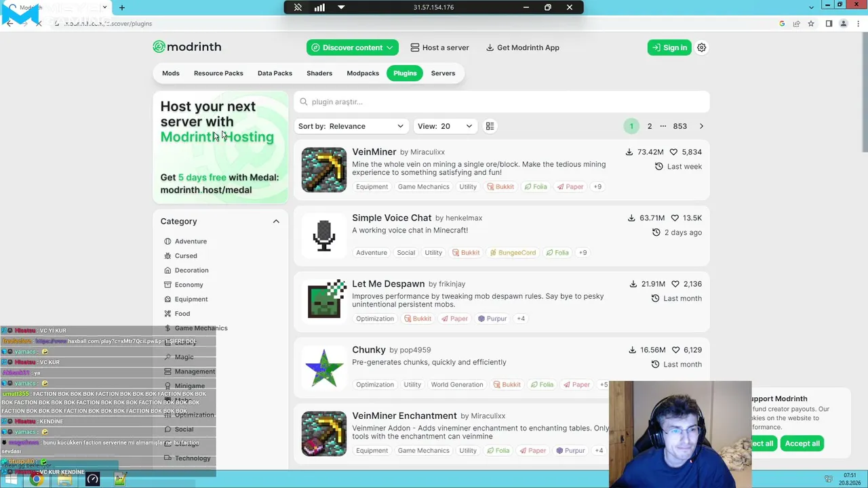This screenshot has height=488, width=868.
Task: Go to results page 2
Action: pyautogui.click(x=650, y=126)
